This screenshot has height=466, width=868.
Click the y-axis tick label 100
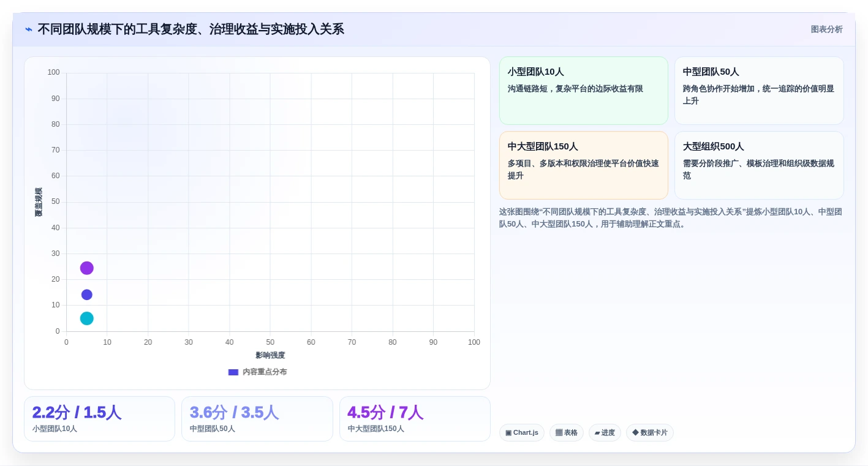click(x=54, y=72)
